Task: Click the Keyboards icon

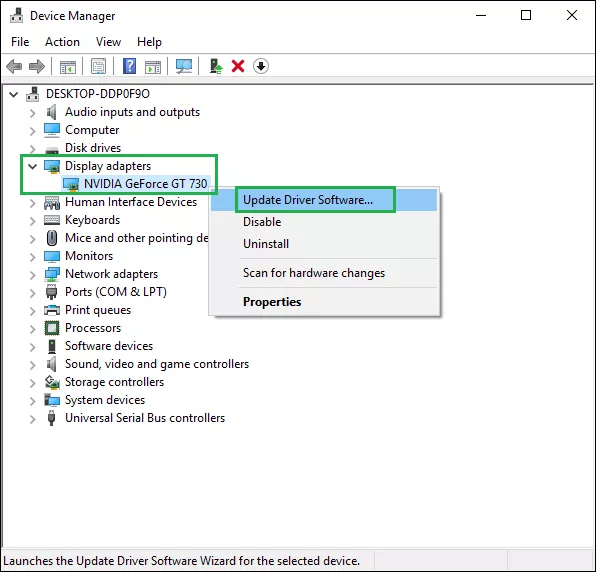Action: pyautogui.click(x=52, y=220)
